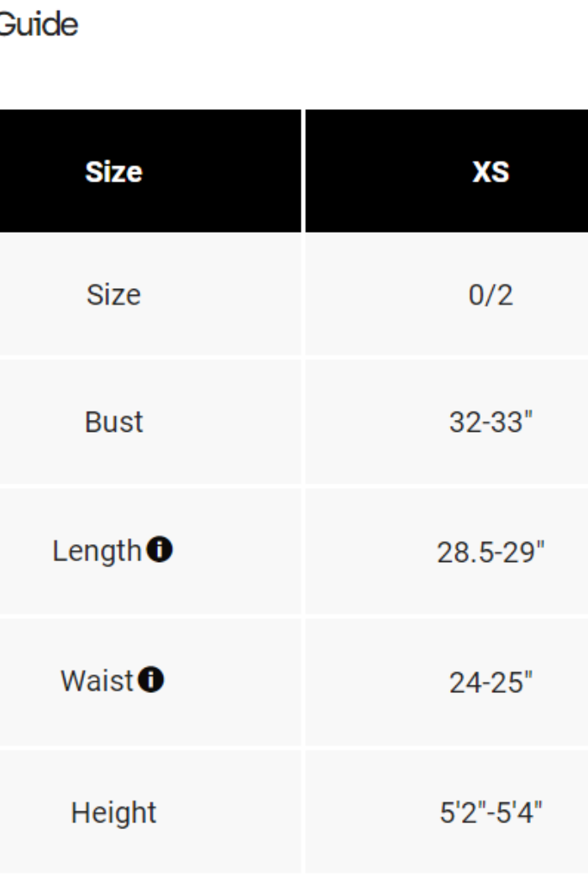Select the Size column header
The image size is (588, 882).
point(114,171)
